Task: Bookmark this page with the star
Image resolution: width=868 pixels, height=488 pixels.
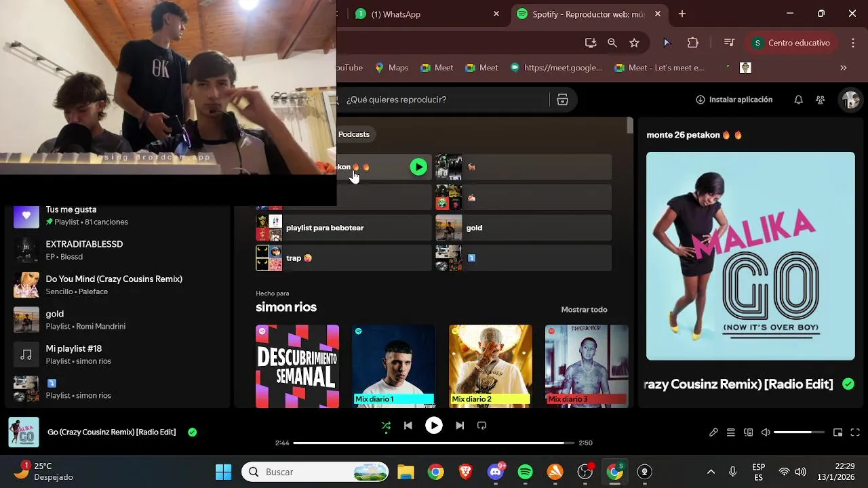Action: pyautogui.click(x=634, y=43)
